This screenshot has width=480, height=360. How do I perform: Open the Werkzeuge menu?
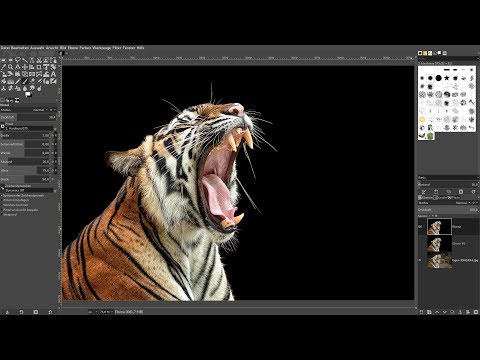coord(102,48)
